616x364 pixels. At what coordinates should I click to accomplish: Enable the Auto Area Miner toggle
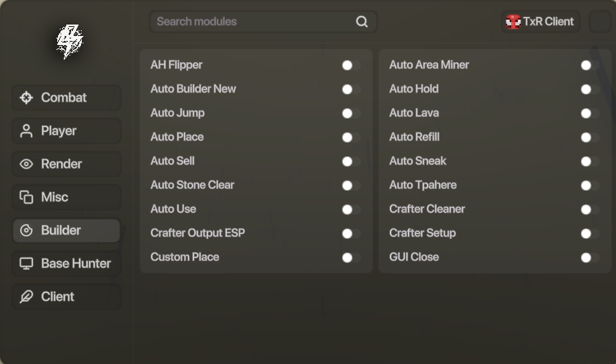pos(590,65)
